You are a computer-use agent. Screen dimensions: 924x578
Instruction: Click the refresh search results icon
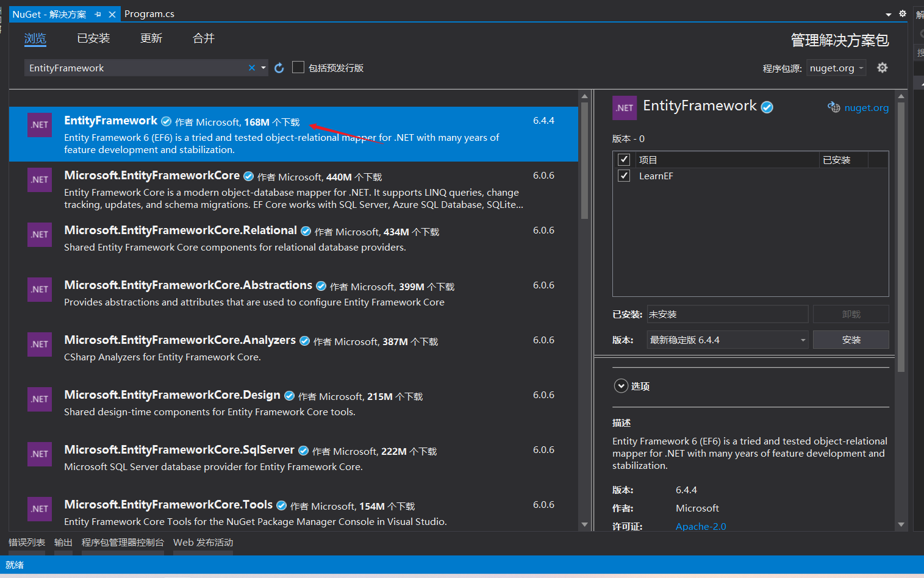(279, 68)
